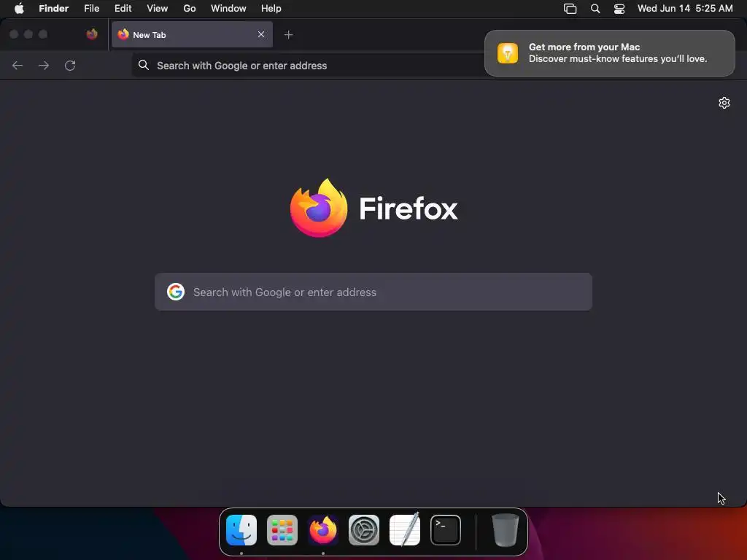
Task: Focus the address bar at the top
Action: 307,65
